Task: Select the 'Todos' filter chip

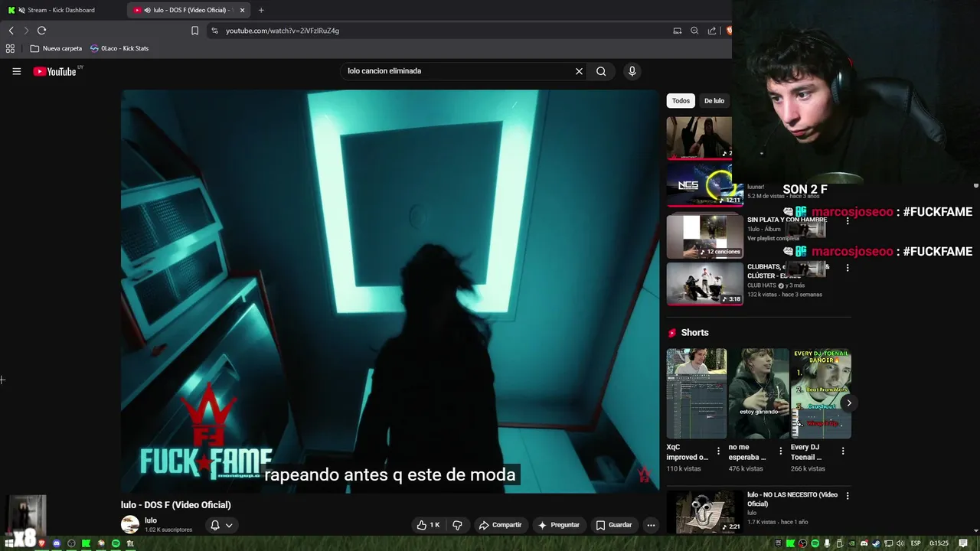Action: click(681, 101)
